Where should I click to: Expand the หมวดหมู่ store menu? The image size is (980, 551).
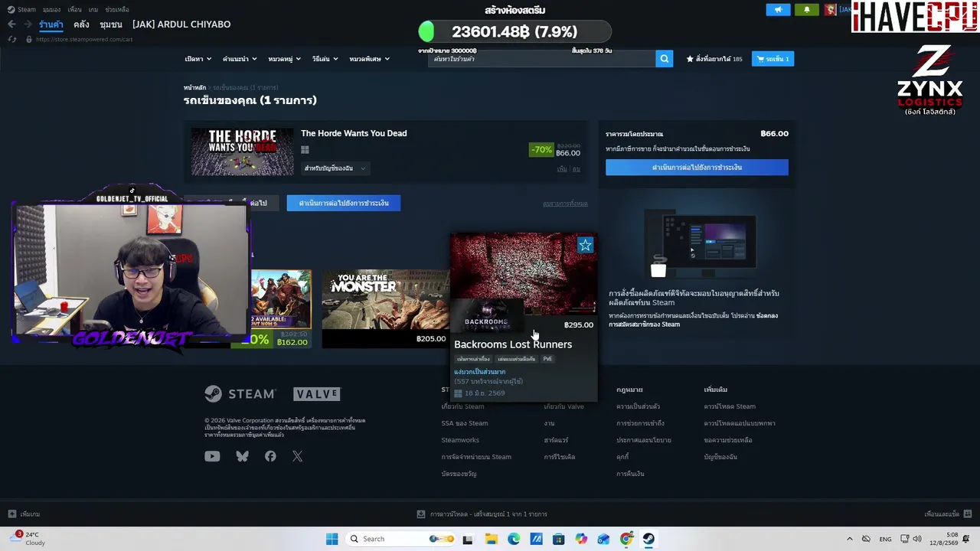click(284, 59)
